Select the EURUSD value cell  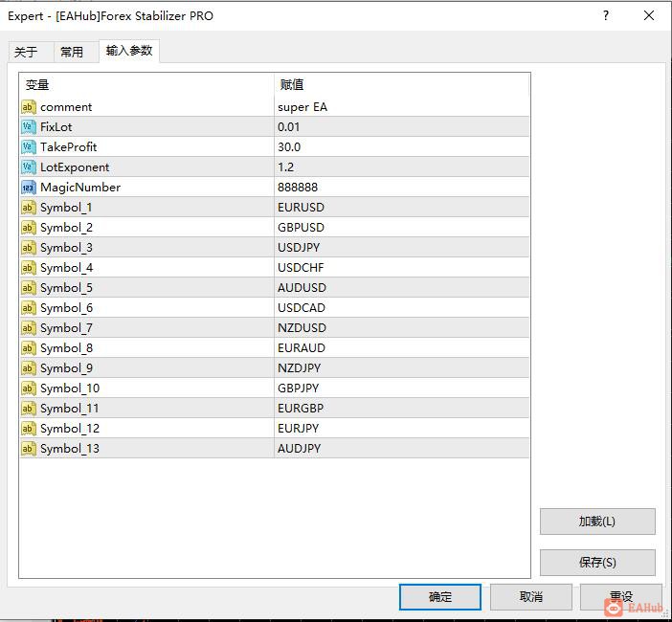[402, 208]
